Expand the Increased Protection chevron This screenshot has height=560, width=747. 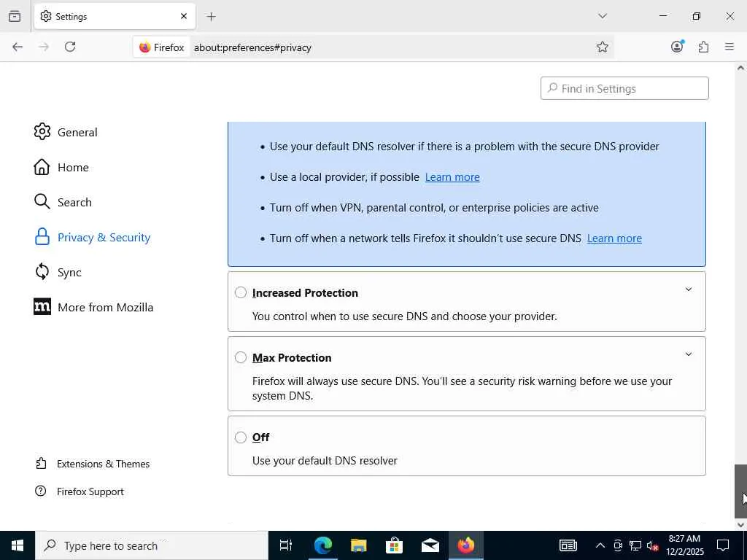tap(688, 290)
